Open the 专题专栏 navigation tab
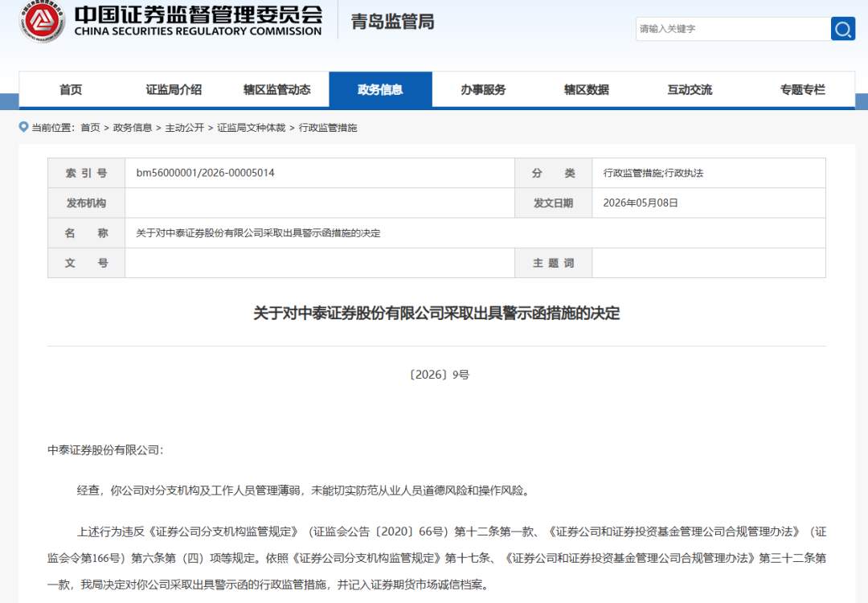The height and width of the screenshot is (603, 868). tap(803, 90)
